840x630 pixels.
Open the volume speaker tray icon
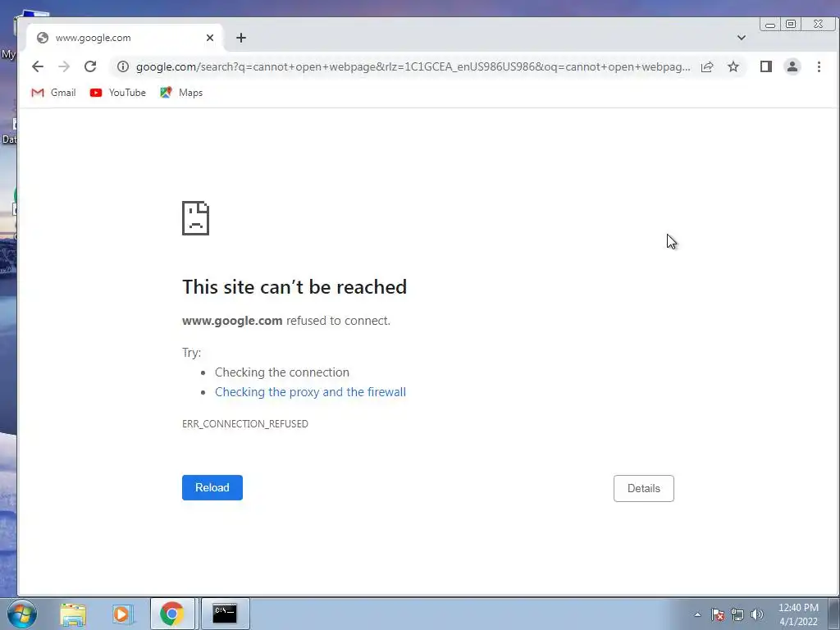756,614
